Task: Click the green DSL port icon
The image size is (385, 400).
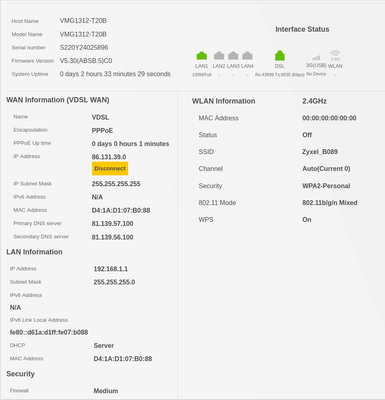Action: 280,56
